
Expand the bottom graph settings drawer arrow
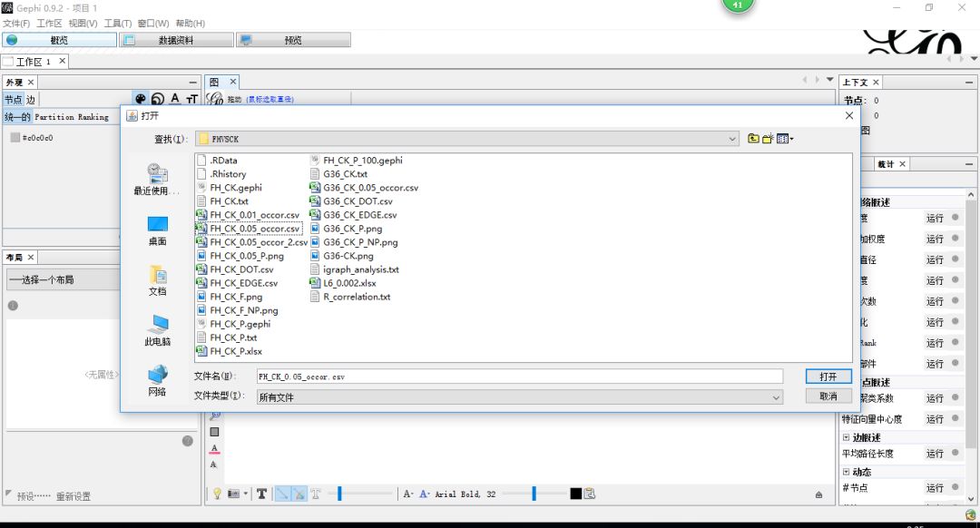coord(818,494)
